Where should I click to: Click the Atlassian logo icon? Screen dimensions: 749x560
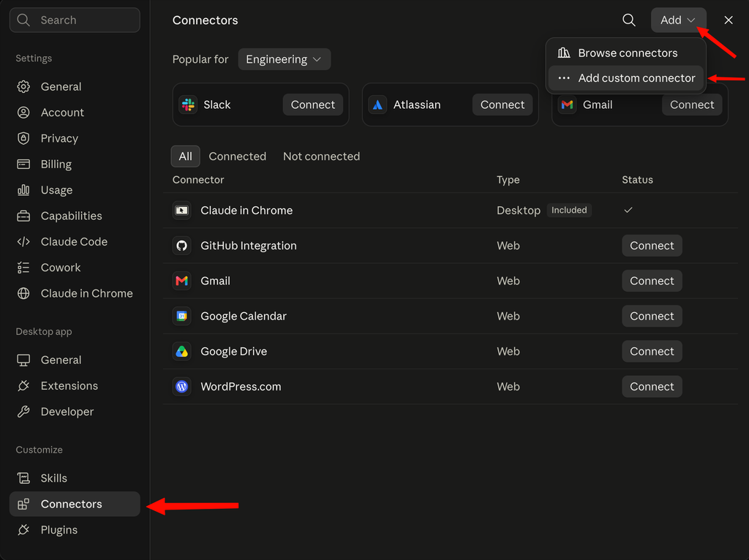(x=377, y=105)
